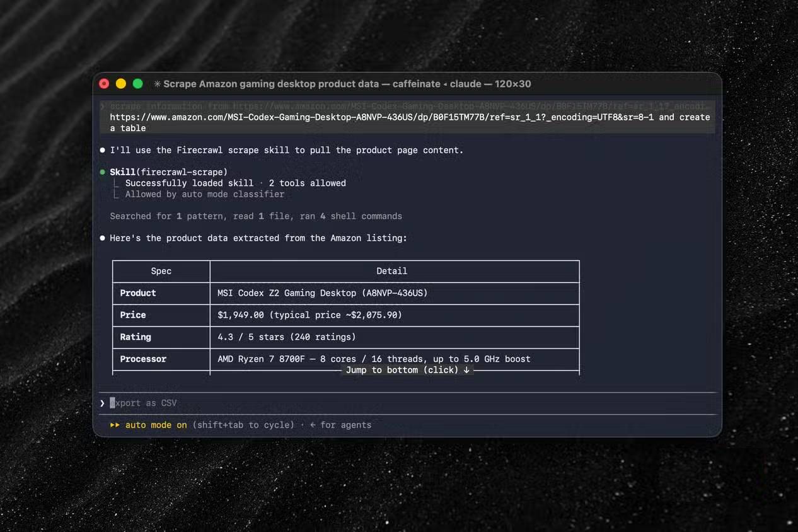Click the 'Rating' row label

pos(136,337)
